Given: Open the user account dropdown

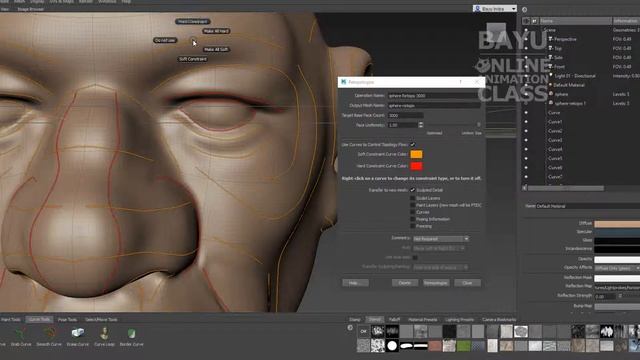Looking at the screenshot, I should 495,9.
